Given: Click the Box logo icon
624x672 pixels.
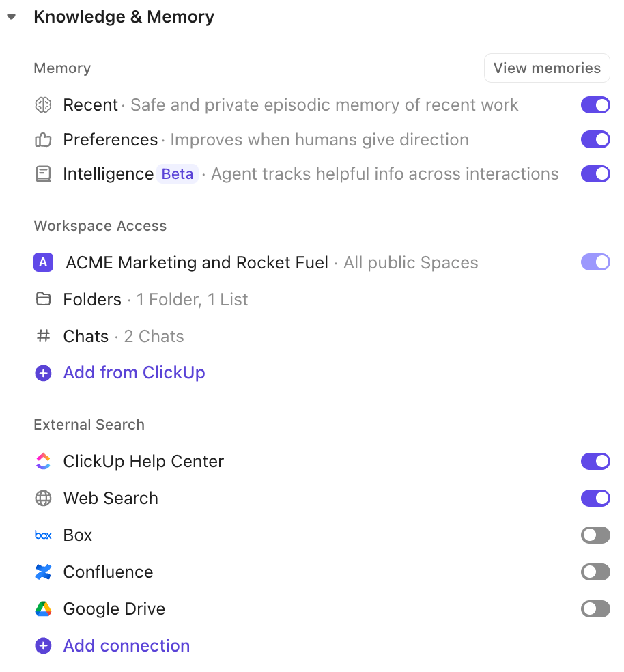Looking at the screenshot, I should [43, 535].
